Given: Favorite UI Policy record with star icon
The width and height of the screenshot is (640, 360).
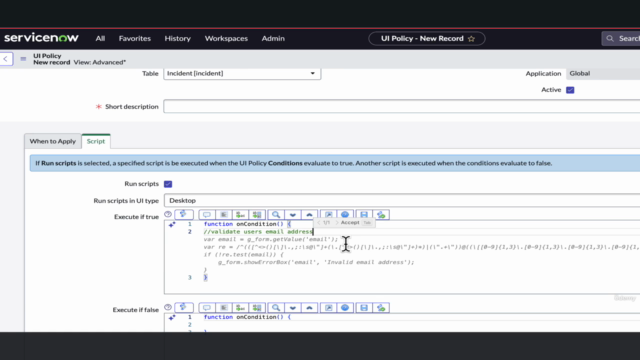Looking at the screenshot, I should (x=471, y=39).
